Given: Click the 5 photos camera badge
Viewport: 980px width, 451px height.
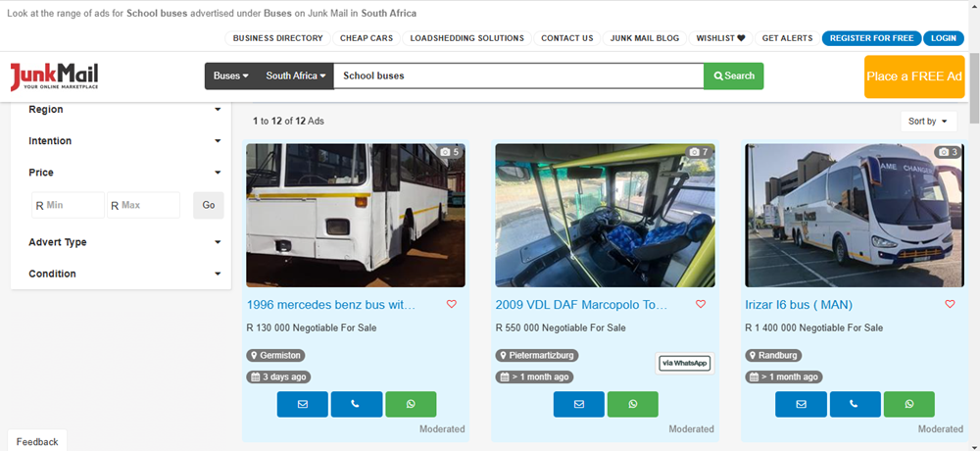Looking at the screenshot, I should [450, 152].
